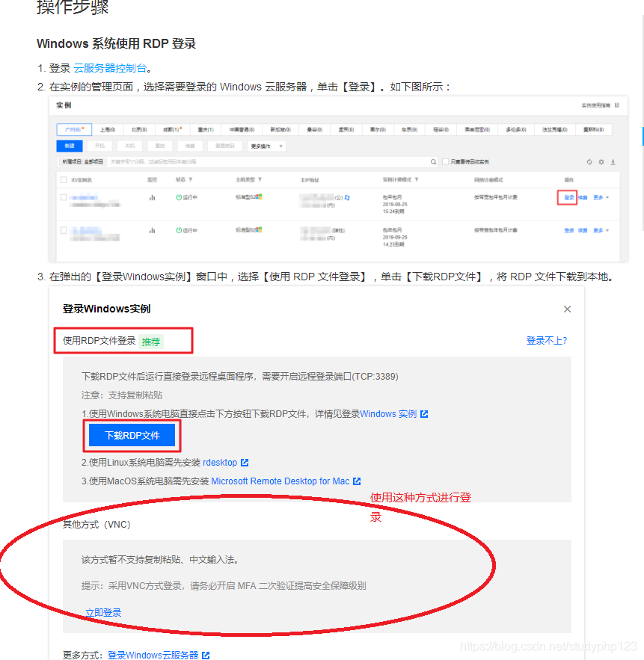The height and width of the screenshot is (660, 644).
Task: Click the magnifier search icon
Action: pyautogui.click(x=433, y=161)
